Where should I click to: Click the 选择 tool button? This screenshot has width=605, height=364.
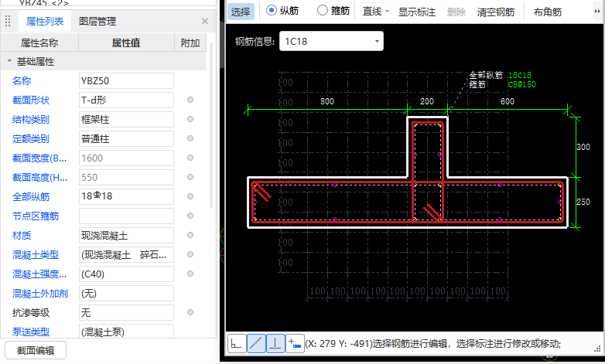[241, 12]
